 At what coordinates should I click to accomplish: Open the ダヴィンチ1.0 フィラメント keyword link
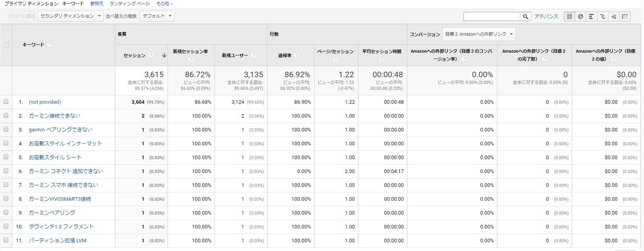coord(61,226)
